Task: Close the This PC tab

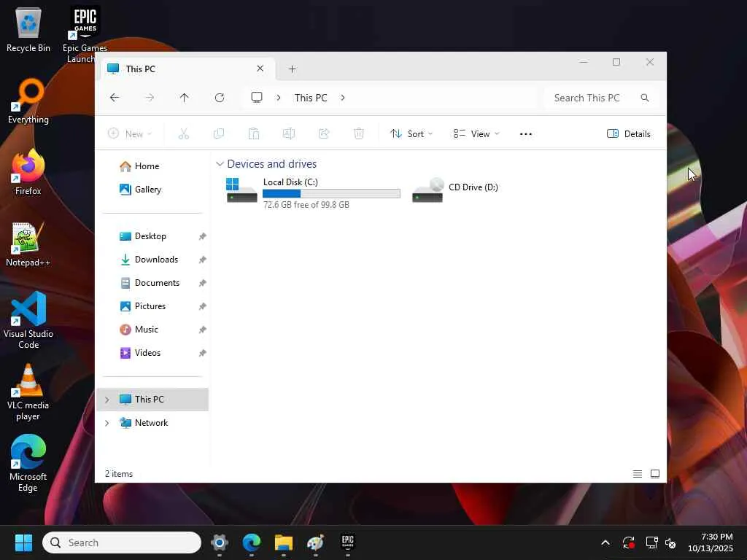Action: coord(260,69)
